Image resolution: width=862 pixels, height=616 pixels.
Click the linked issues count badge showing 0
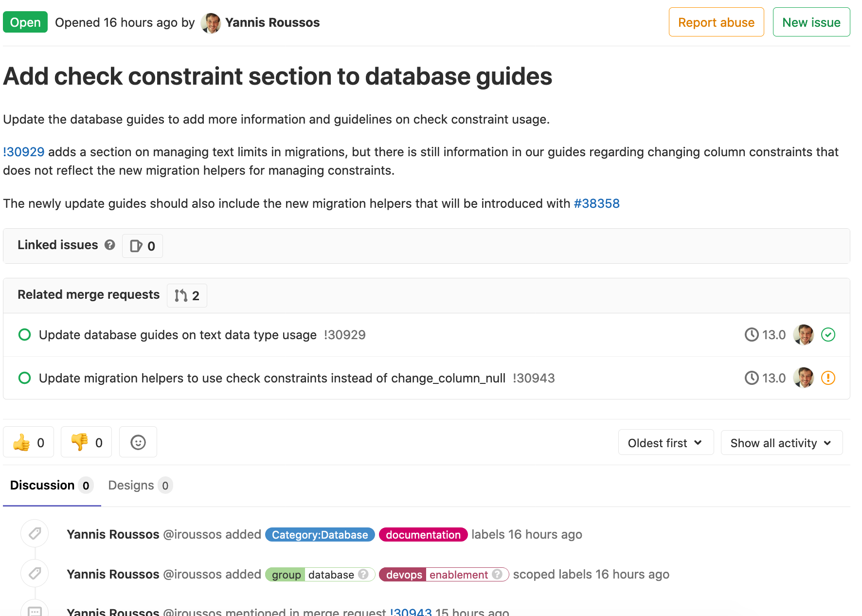[x=142, y=246]
